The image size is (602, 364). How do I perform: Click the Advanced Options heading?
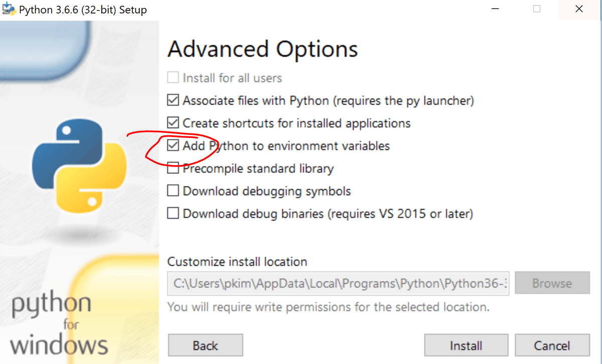[x=262, y=49]
